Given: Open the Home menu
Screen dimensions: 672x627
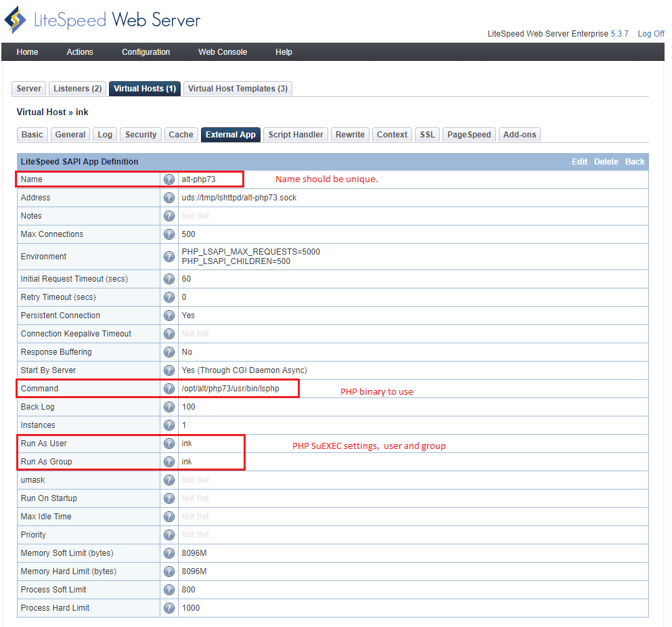Looking at the screenshot, I should [28, 52].
